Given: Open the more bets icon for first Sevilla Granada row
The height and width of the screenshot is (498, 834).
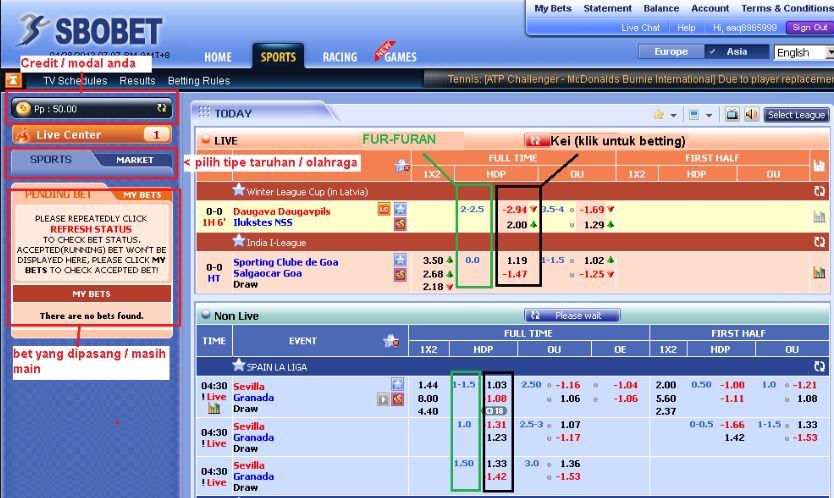Looking at the screenshot, I should 397,399.
